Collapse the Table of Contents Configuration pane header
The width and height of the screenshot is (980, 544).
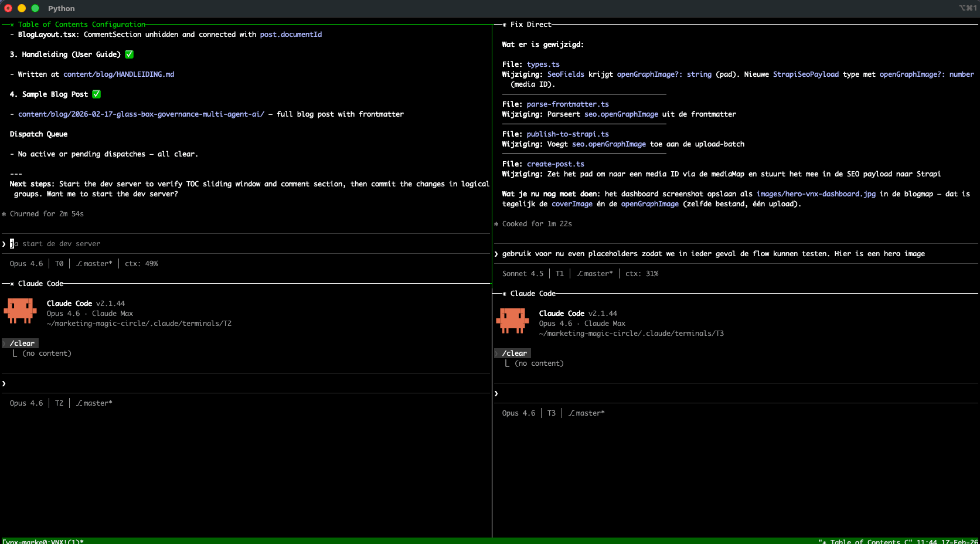82,24
